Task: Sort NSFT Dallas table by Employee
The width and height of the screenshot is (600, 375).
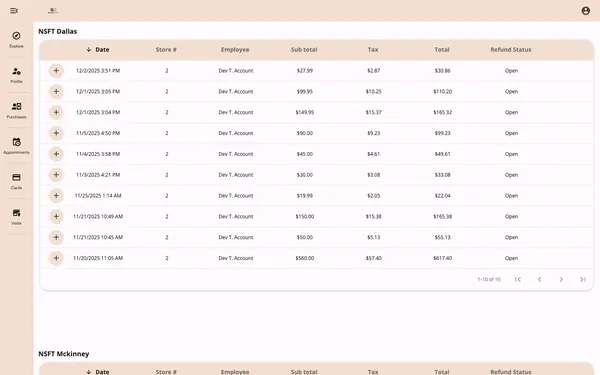Action: pos(235,49)
